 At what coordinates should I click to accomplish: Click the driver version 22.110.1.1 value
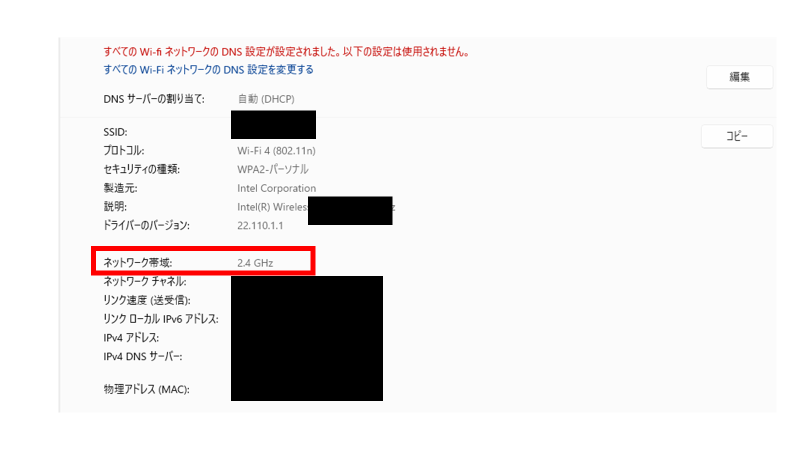[260, 226]
